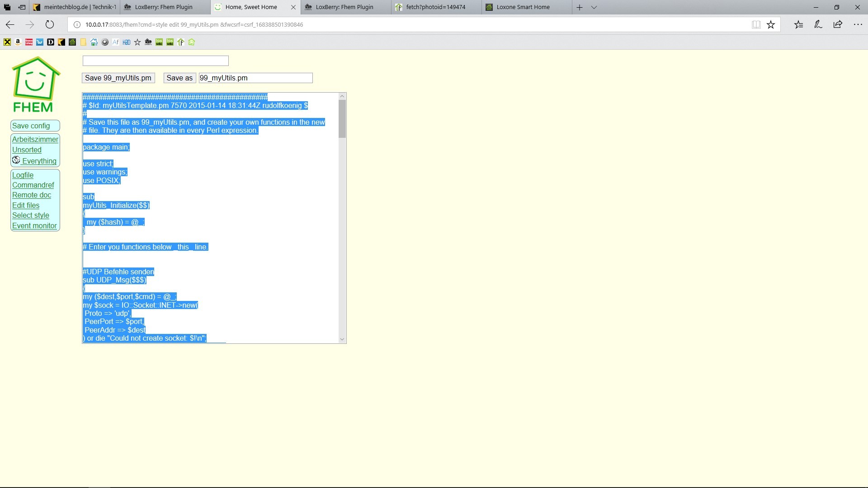Switch to Loxone Smart Home tab
The width and height of the screenshot is (868, 488).
click(523, 7)
